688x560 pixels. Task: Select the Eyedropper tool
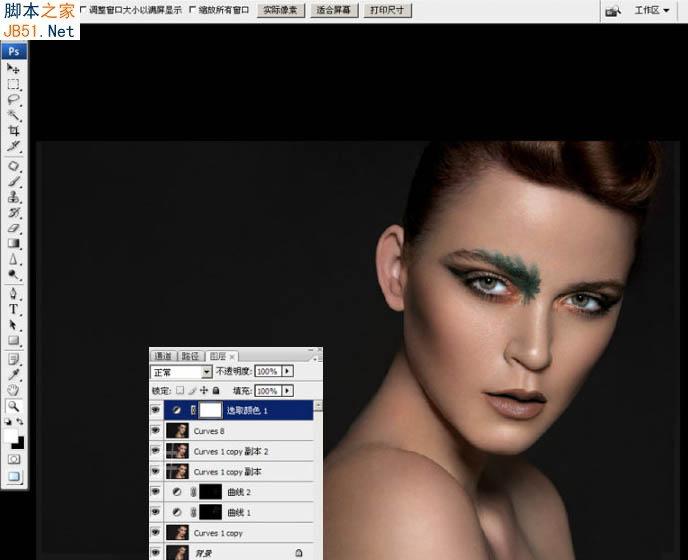click(14, 375)
